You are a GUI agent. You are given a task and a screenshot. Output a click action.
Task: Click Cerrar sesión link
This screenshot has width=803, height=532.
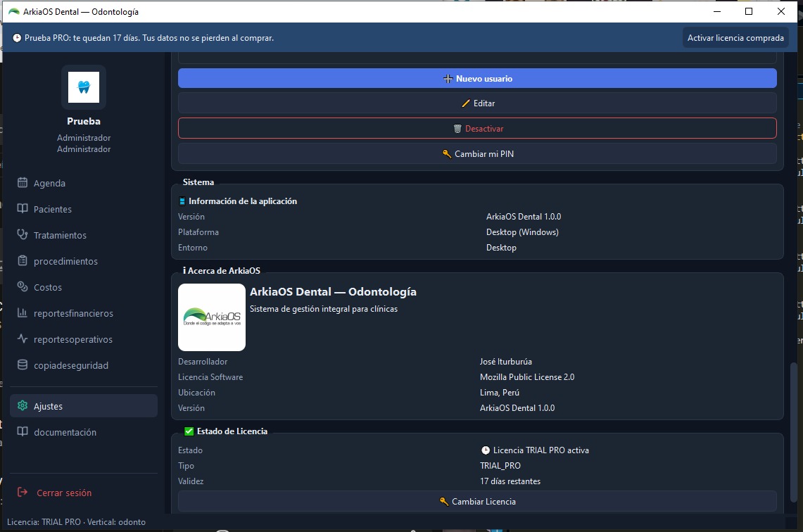click(x=64, y=493)
